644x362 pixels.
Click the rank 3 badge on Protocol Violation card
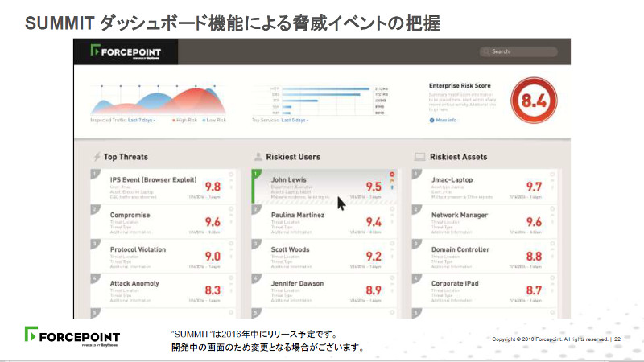pos(94,244)
